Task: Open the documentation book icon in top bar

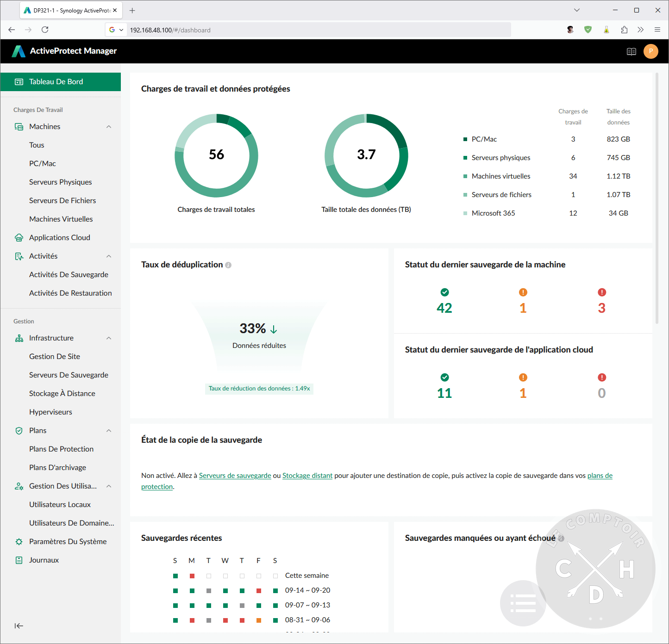Action: click(631, 51)
